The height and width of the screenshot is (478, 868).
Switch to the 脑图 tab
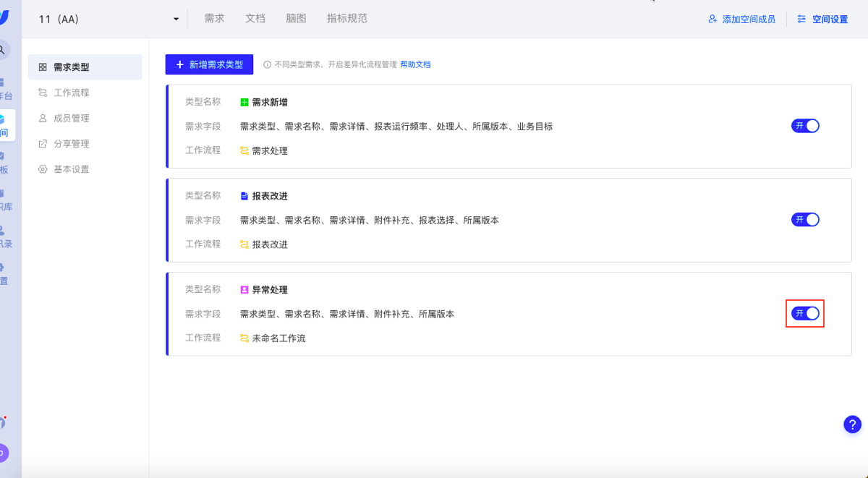pyautogui.click(x=296, y=19)
